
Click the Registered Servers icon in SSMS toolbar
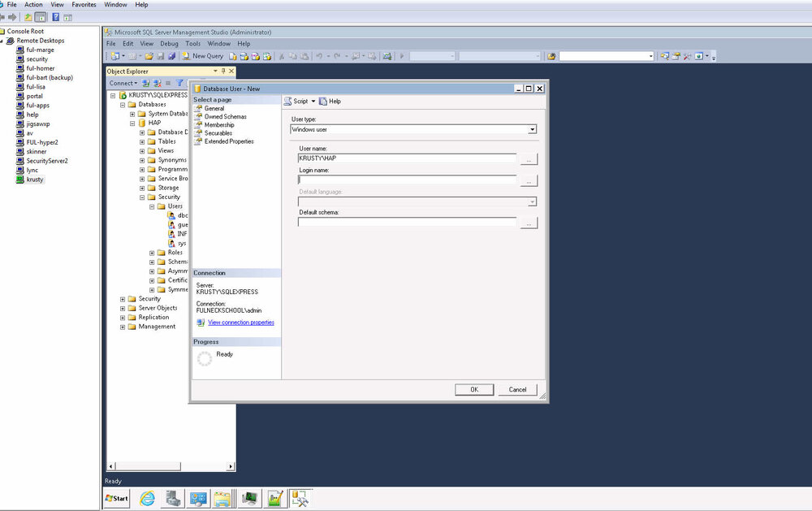664,56
